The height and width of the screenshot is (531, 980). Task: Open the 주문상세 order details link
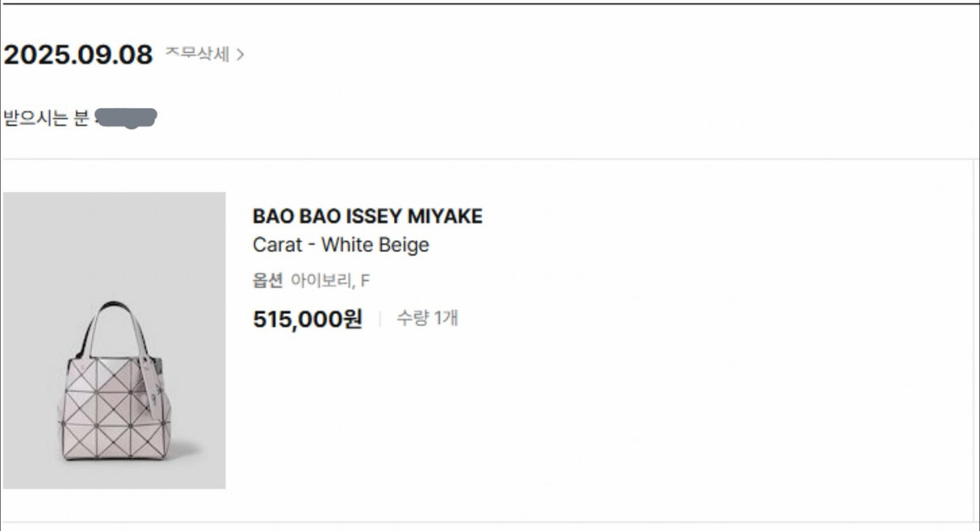coord(197,54)
